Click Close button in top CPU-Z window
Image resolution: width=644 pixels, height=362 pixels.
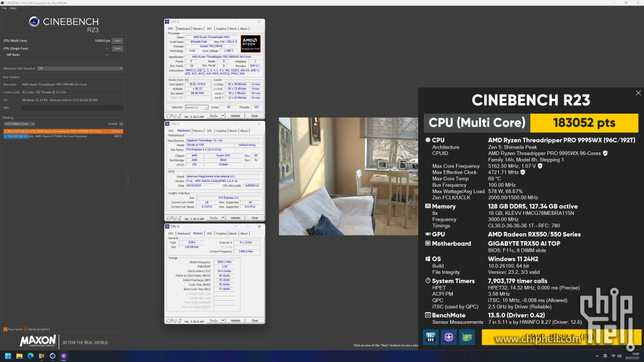[x=255, y=116]
